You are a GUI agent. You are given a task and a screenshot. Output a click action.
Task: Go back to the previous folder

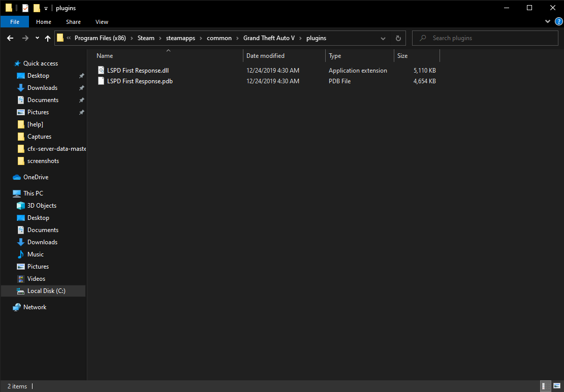[x=10, y=38]
